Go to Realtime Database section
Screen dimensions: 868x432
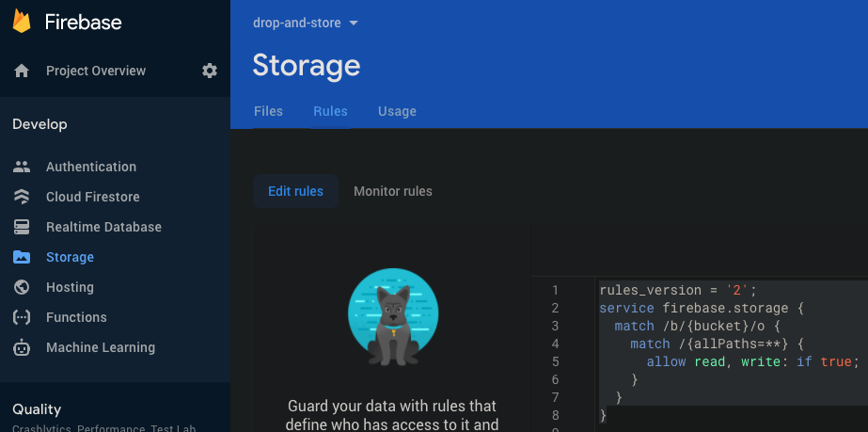[103, 227]
